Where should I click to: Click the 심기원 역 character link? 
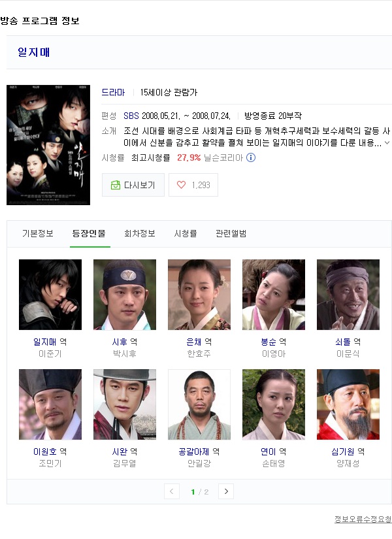point(348,451)
